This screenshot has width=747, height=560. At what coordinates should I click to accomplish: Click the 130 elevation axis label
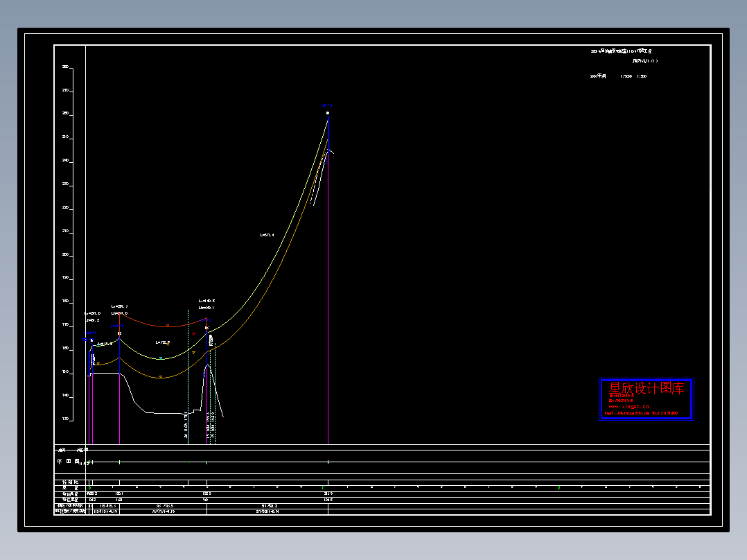point(65,419)
